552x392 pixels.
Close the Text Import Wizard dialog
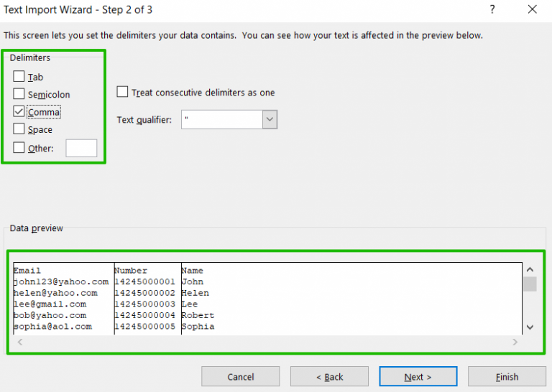point(533,9)
